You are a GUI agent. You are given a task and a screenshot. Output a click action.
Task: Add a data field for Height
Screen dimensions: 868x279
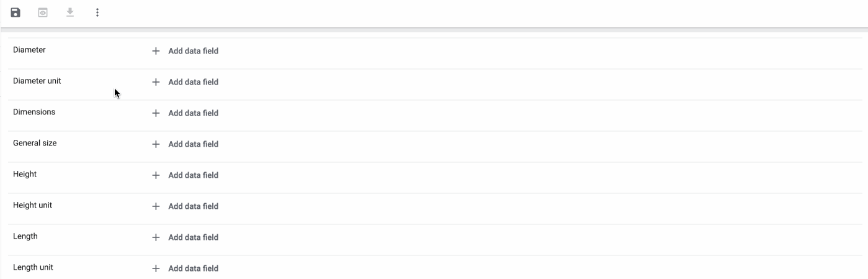tap(192, 175)
